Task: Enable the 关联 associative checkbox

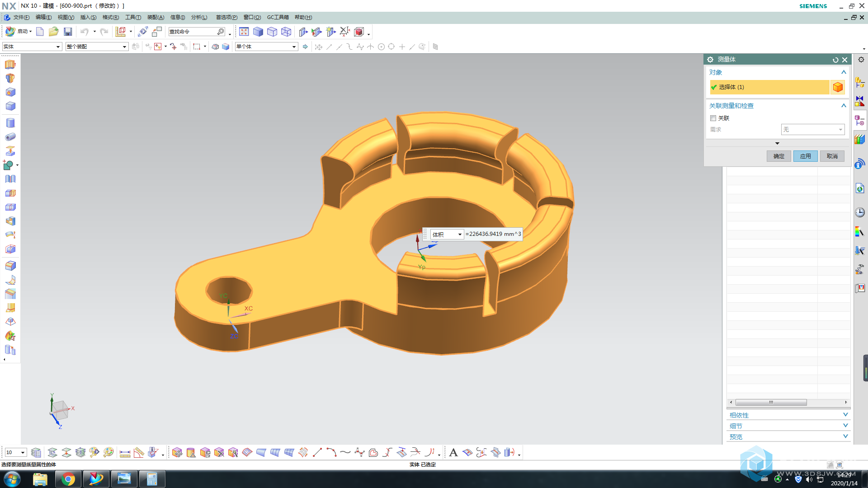Action: 713,118
